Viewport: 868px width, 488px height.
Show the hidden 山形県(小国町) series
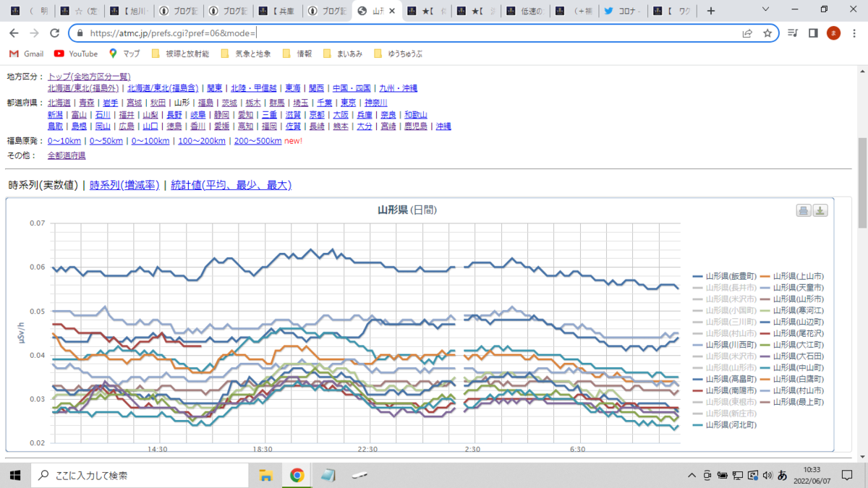pyautogui.click(x=724, y=310)
